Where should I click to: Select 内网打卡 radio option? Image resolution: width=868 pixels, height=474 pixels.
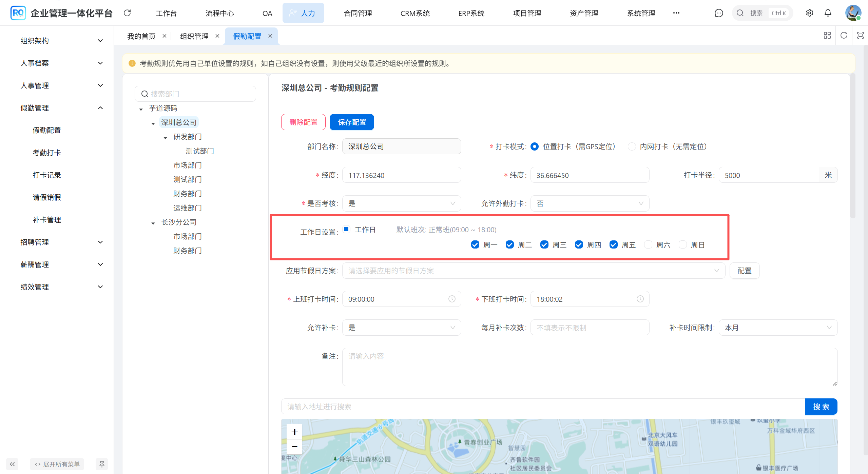click(x=632, y=146)
